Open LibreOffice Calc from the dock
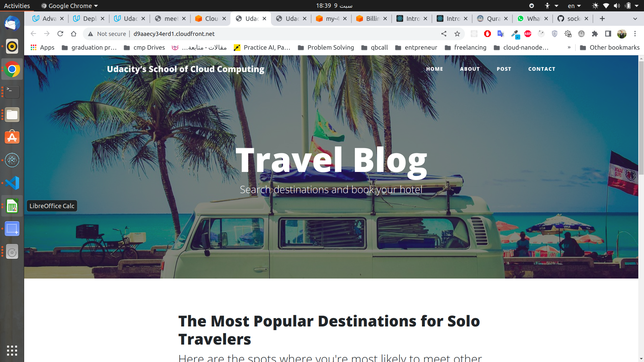The height and width of the screenshot is (362, 644). 12,206
